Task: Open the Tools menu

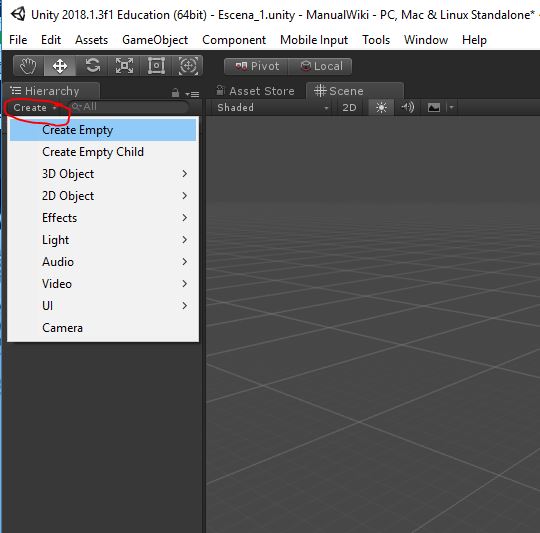Action: coord(376,40)
